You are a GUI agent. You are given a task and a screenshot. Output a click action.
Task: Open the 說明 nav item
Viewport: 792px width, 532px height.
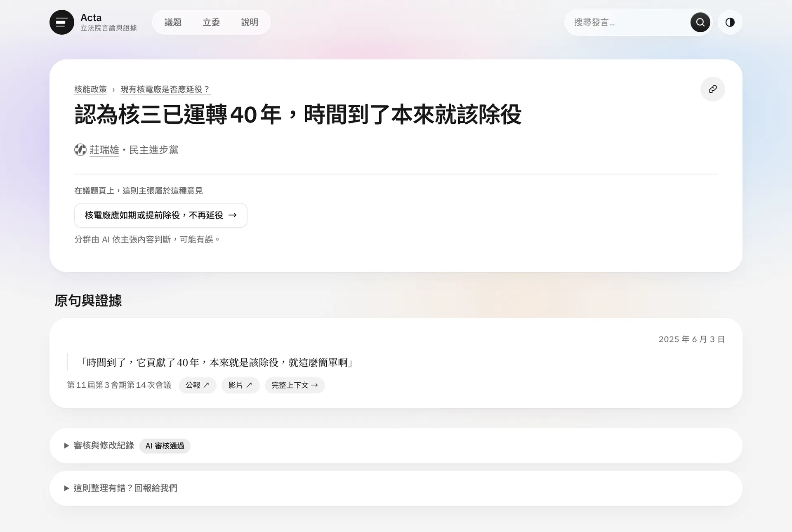point(250,22)
